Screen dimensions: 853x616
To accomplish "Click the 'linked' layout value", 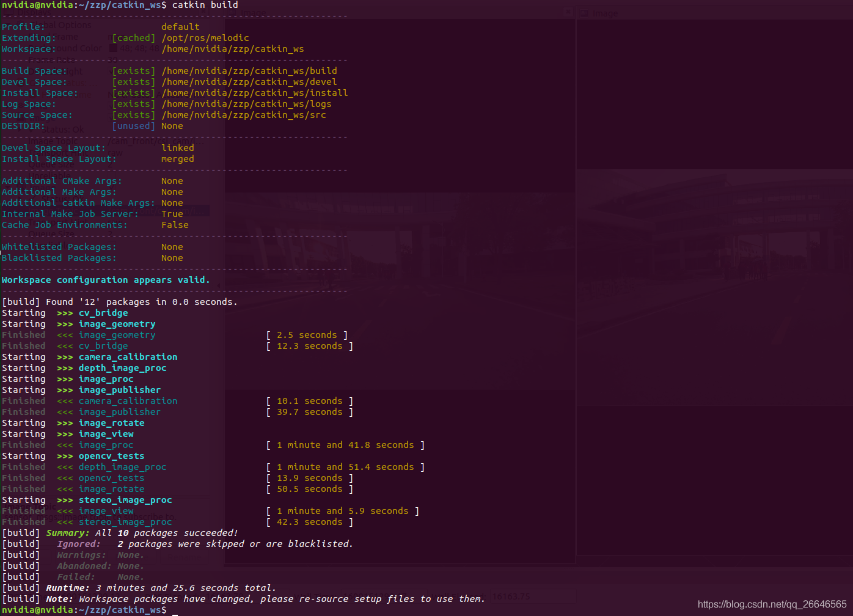I will click(x=178, y=148).
